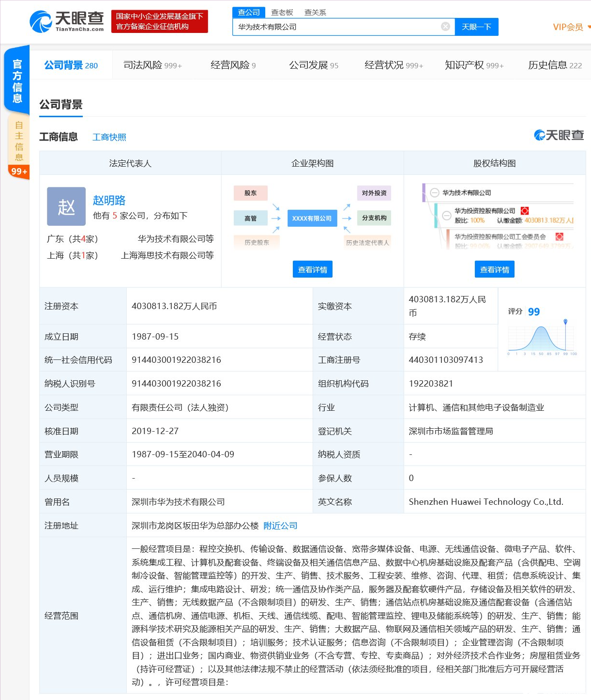Open the 知识产权 tab
The height and width of the screenshot is (700, 591).
coord(474,65)
